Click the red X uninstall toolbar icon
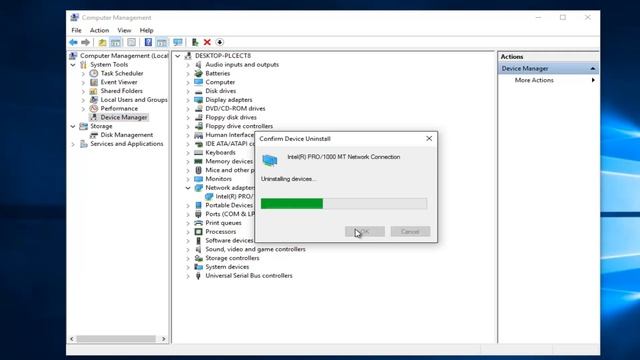The height and width of the screenshot is (360, 640). pos(207,42)
